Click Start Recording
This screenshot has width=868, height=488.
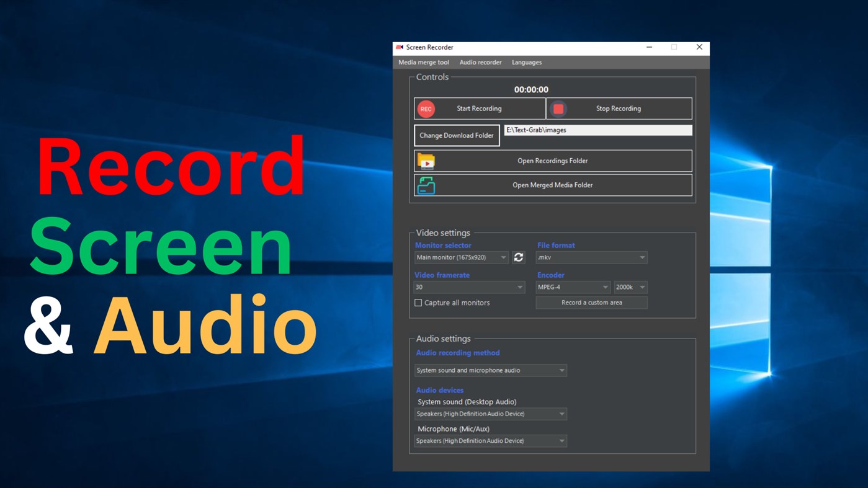pos(478,108)
